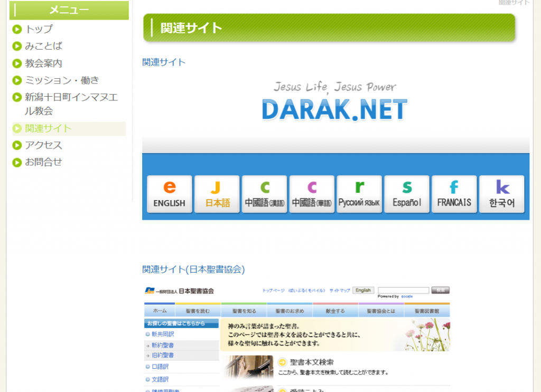Viewport: 541px width, 392px height.
Task: Open 関連サイト(日本聖書協会) link
Action: point(193,269)
